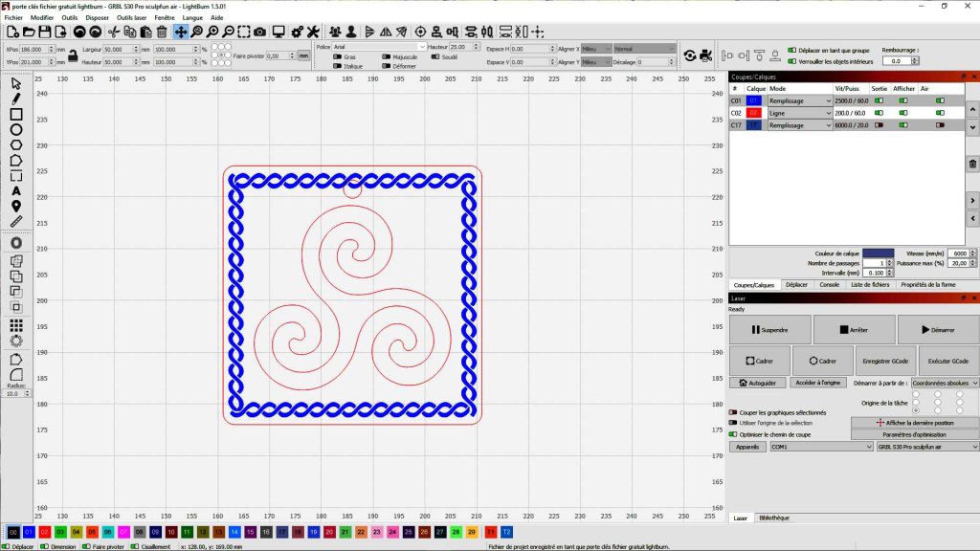The image size is (980, 551).
Task: Click the Zoom In magnifier icon
Action: click(x=212, y=32)
